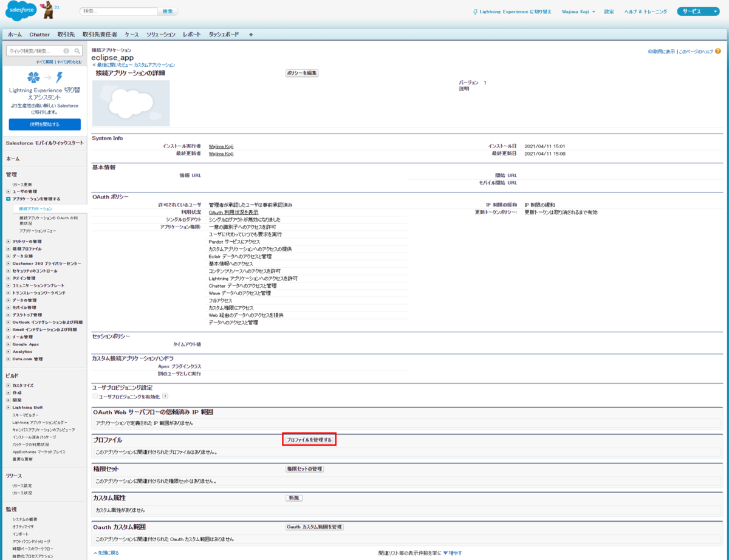
Task: Open Salesforce モバイルクイックスタート in the sidebar
Action: click(x=45, y=143)
